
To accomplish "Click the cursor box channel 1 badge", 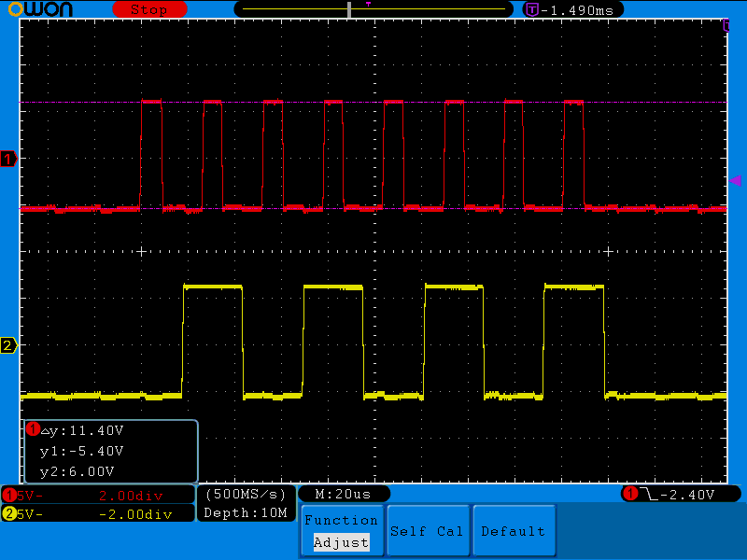I will pyautogui.click(x=33, y=429).
